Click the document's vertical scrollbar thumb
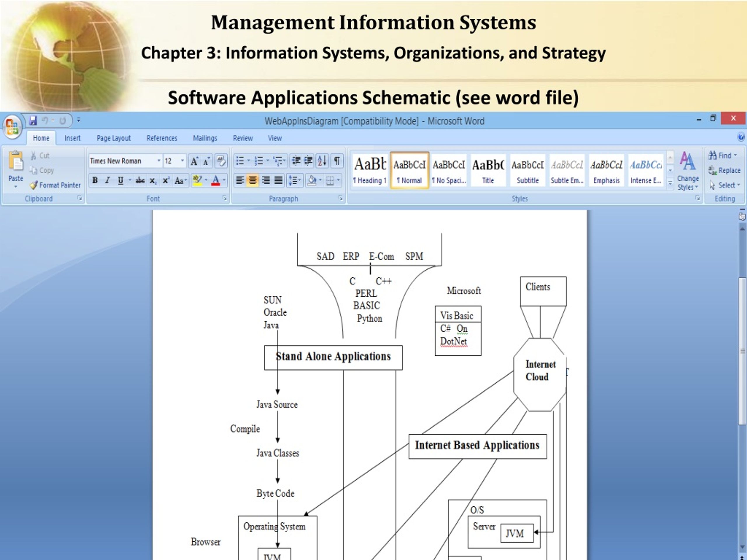747x560 pixels. coord(742,351)
